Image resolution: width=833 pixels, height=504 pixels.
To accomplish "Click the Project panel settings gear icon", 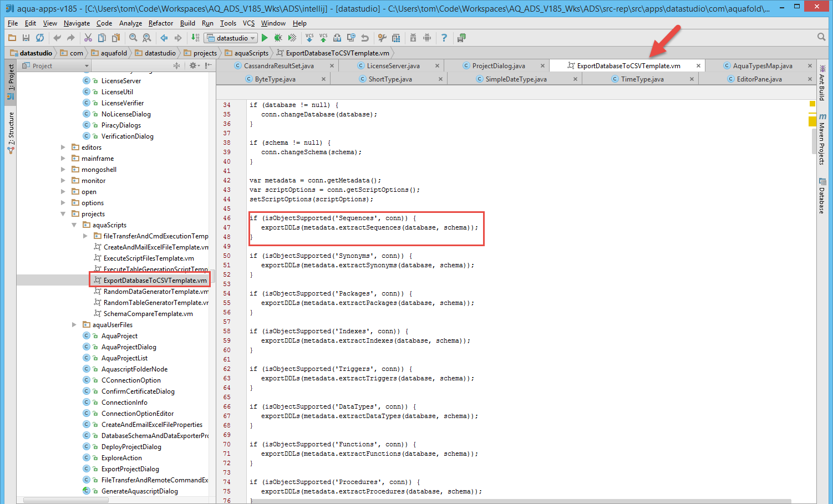I will pos(194,65).
